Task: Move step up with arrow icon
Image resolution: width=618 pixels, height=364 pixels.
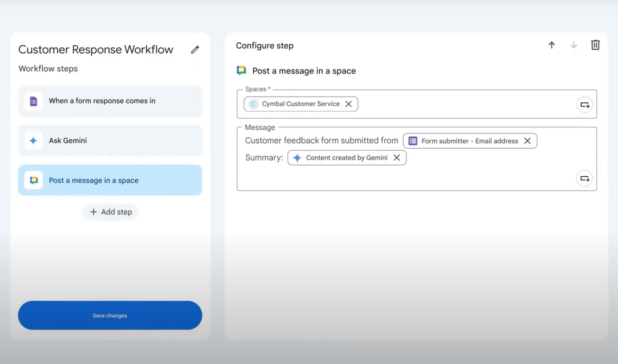Action: coord(552,45)
